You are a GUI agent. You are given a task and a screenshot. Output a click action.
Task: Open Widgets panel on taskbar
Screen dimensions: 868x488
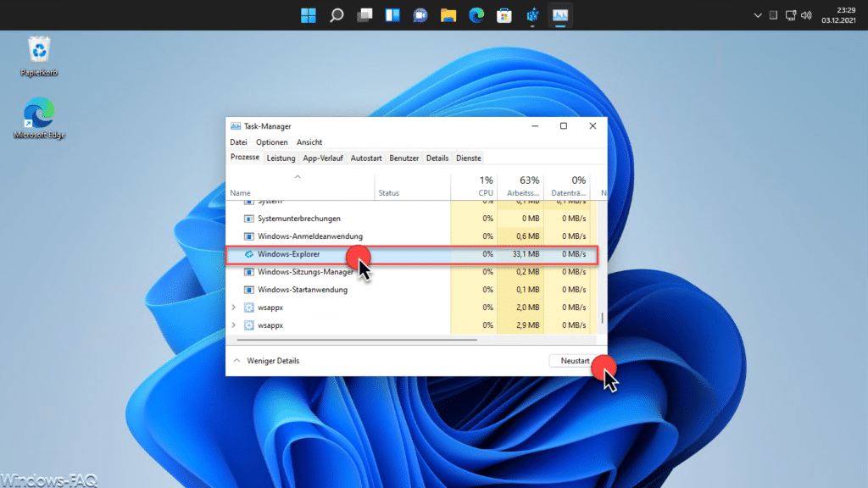[x=392, y=15]
